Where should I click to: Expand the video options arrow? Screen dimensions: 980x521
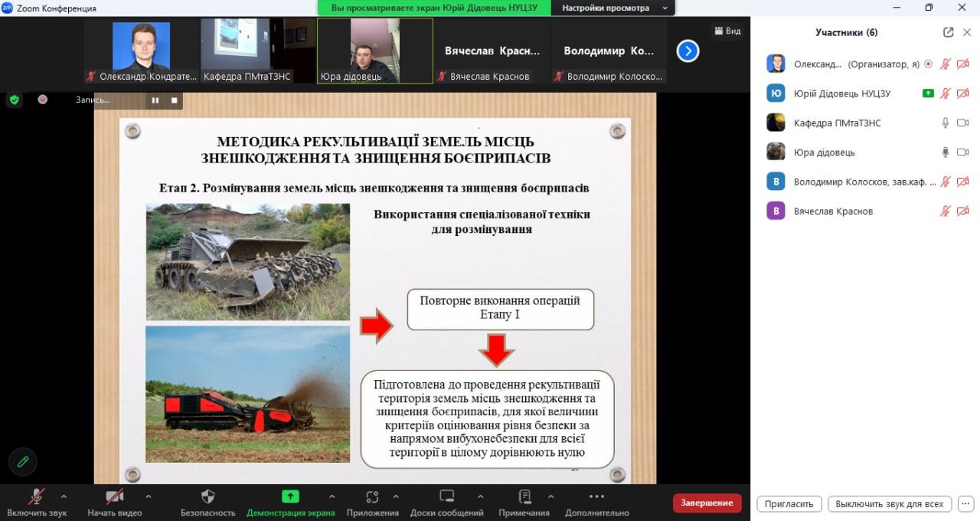tap(148, 496)
